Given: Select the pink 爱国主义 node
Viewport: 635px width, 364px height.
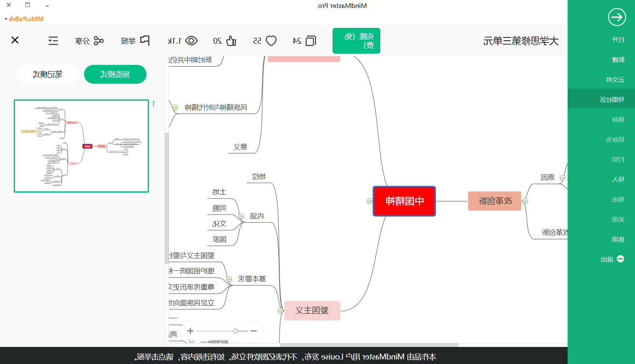Looking at the screenshot, I should click(x=312, y=311).
